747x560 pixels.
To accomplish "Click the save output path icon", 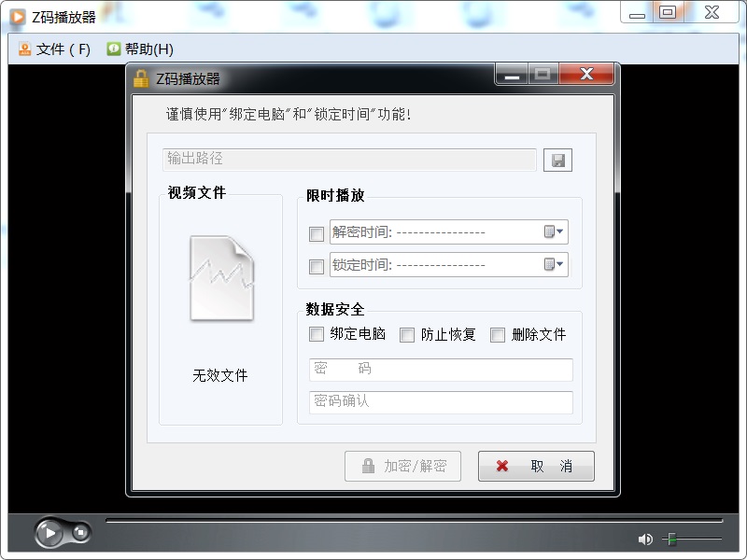I will point(560,160).
